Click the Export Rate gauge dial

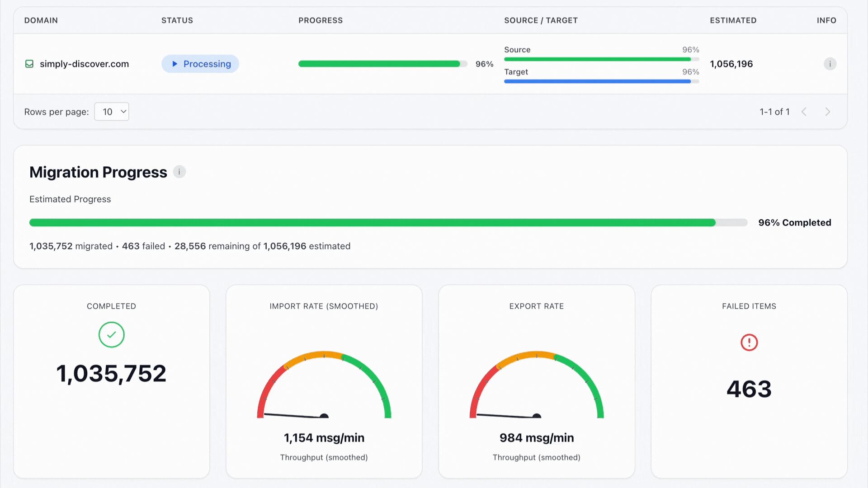(536, 389)
